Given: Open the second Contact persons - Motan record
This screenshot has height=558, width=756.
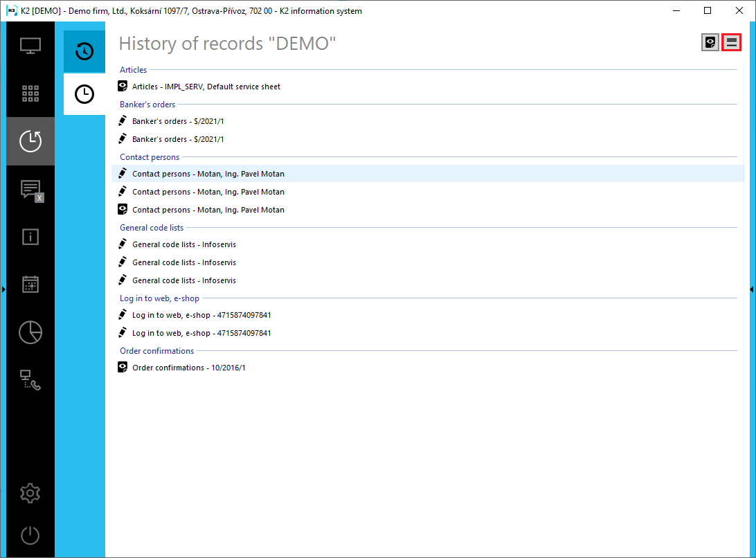Looking at the screenshot, I should coord(208,192).
